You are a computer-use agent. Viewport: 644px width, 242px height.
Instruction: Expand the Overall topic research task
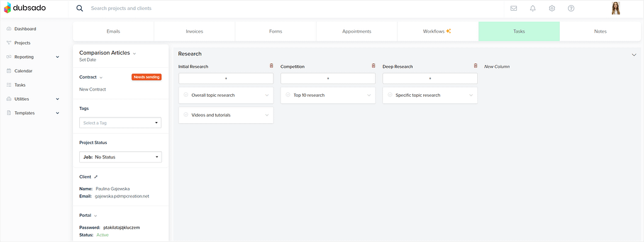tap(267, 95)
